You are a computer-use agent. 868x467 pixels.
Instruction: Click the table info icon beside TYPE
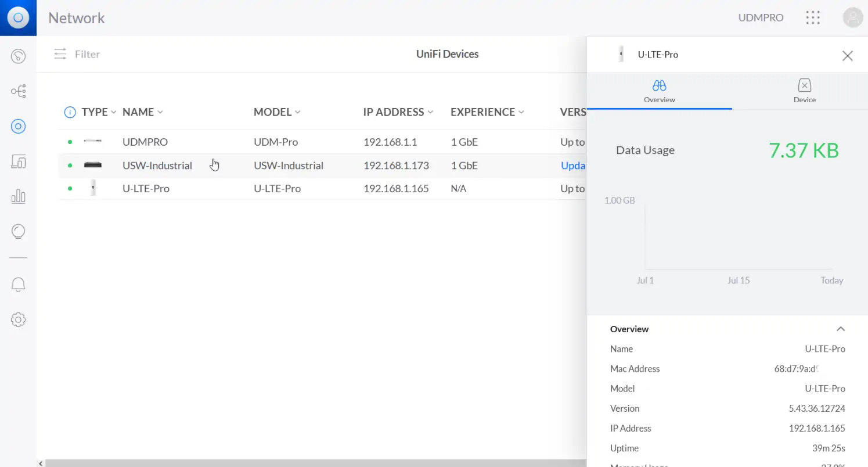[70, 112]
